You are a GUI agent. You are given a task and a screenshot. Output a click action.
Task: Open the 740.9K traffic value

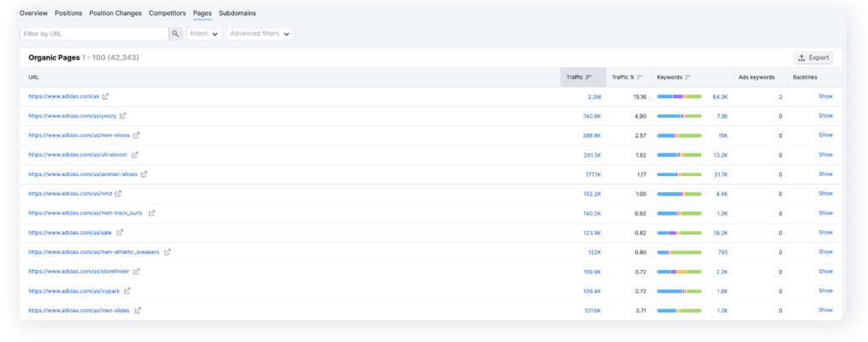point(592,116)
